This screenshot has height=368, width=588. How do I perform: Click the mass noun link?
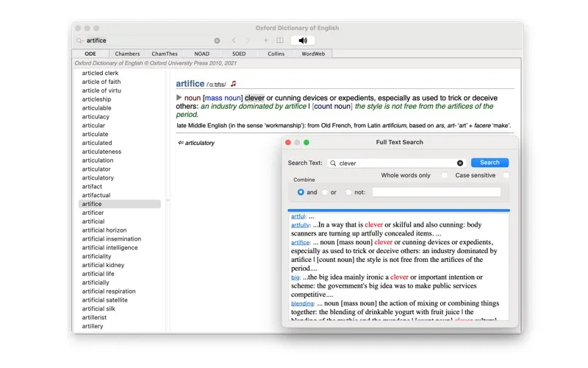point(223,98)
